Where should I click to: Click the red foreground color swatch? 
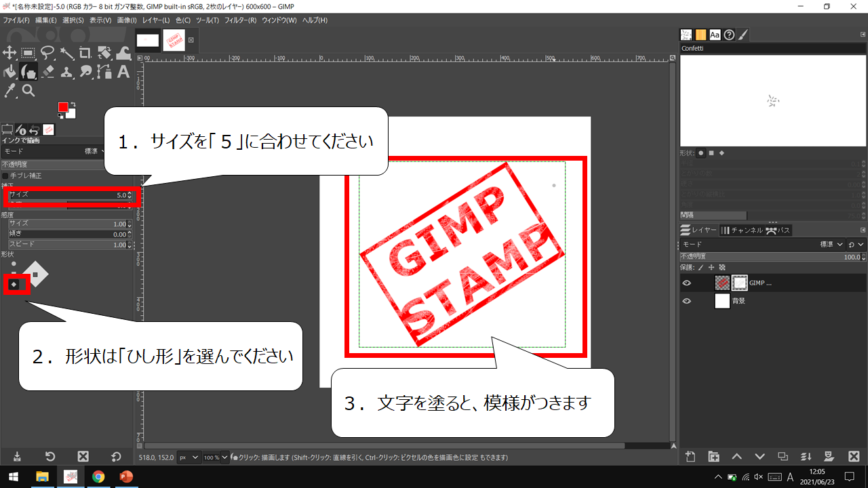(63, 107)
